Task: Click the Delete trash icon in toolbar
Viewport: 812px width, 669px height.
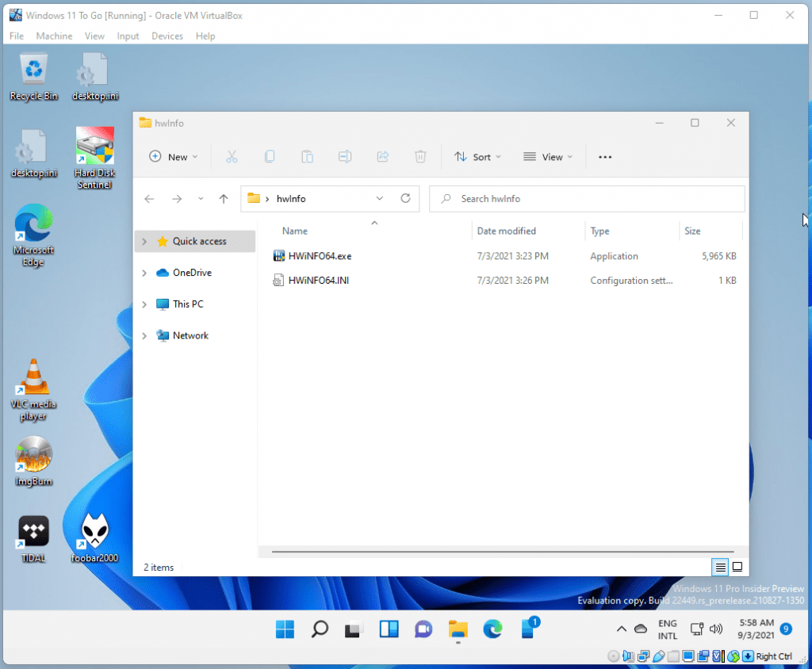Action: click(x=421, y=157)
